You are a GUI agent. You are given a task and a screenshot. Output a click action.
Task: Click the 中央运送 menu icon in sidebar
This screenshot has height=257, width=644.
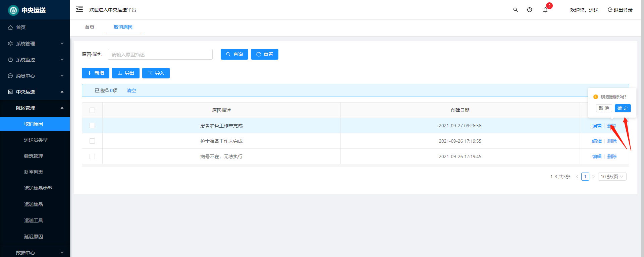[10, 92]
